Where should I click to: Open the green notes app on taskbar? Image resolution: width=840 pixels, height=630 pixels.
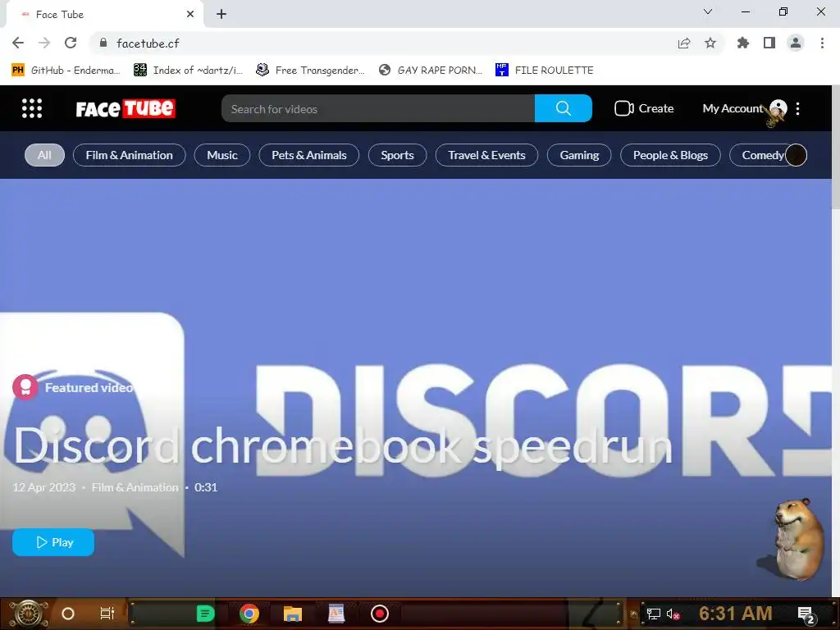click(x=205, y=614)
